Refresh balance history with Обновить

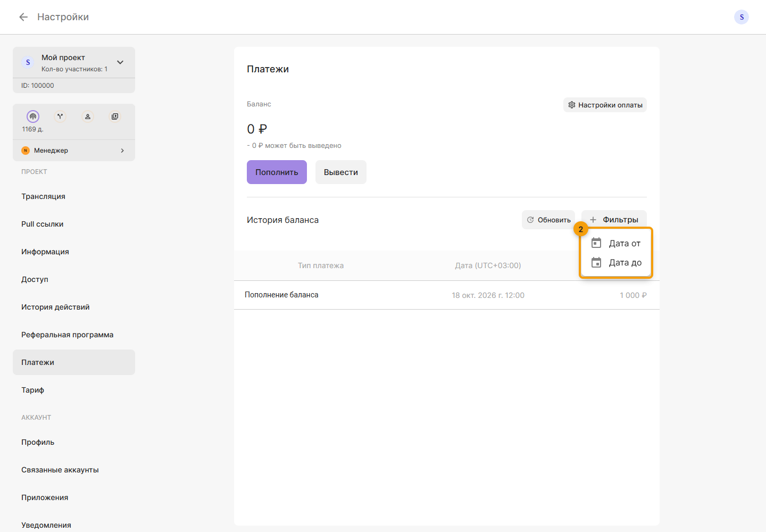coord(548,220)
